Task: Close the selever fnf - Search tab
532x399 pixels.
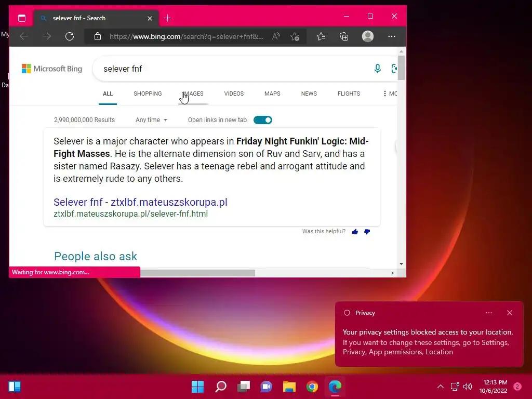Action: (150, 18)
